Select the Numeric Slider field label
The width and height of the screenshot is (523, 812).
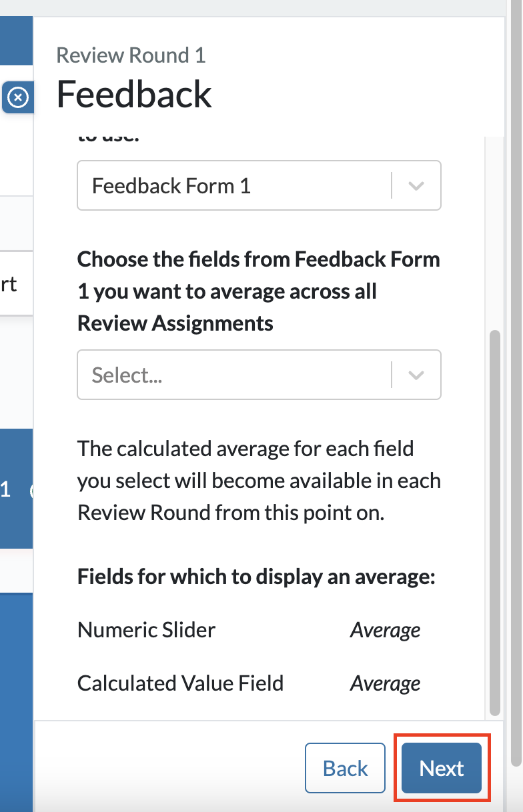pyautogui.click(x=147, y=630)
